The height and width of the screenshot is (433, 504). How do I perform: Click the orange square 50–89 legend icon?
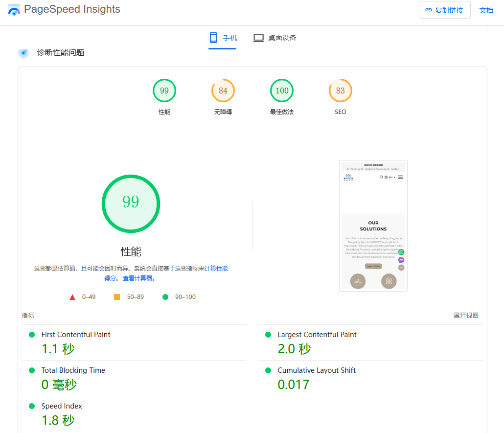pos(117,297)
